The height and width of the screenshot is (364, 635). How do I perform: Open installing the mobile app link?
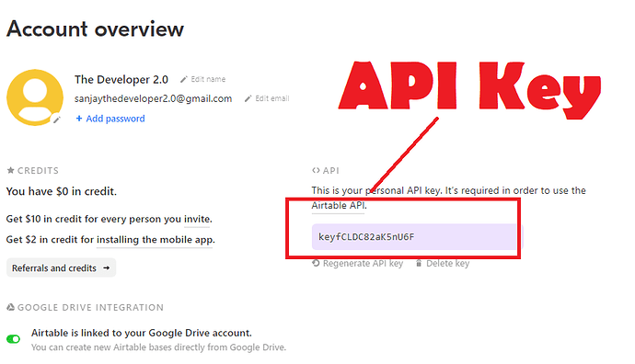coord(155,240)
